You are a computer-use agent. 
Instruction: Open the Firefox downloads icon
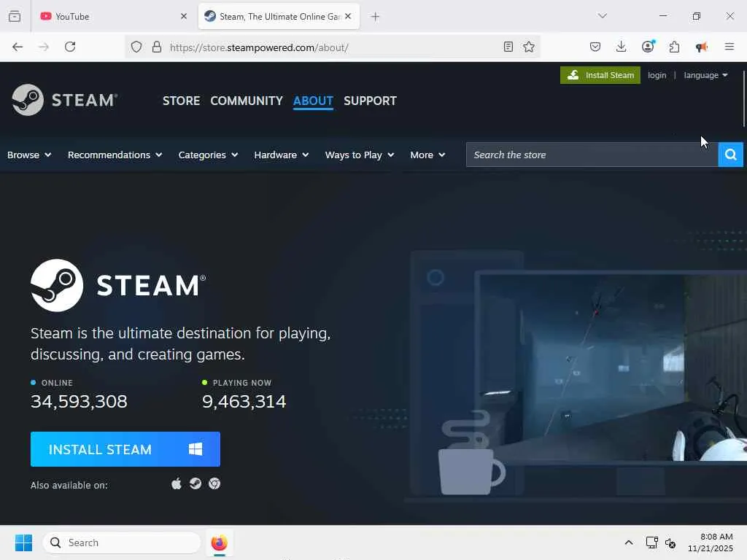tap(622, 47)
